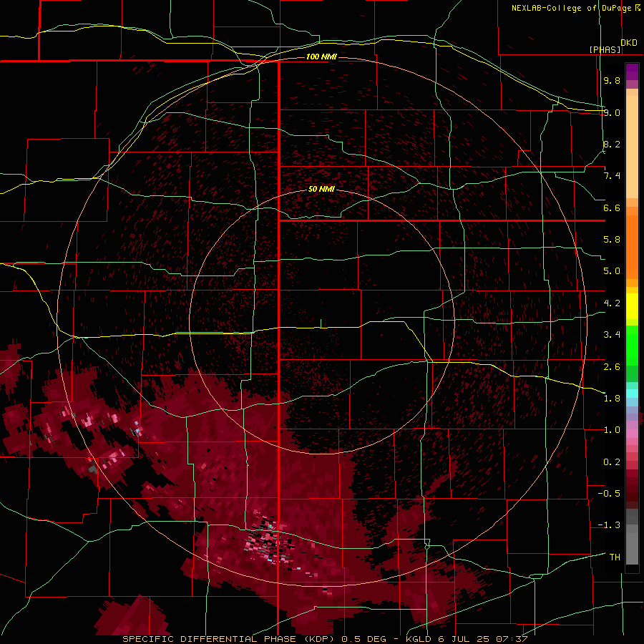
Task: Click the 50 NMI range ring label
Action: click(x=321, y=189)
